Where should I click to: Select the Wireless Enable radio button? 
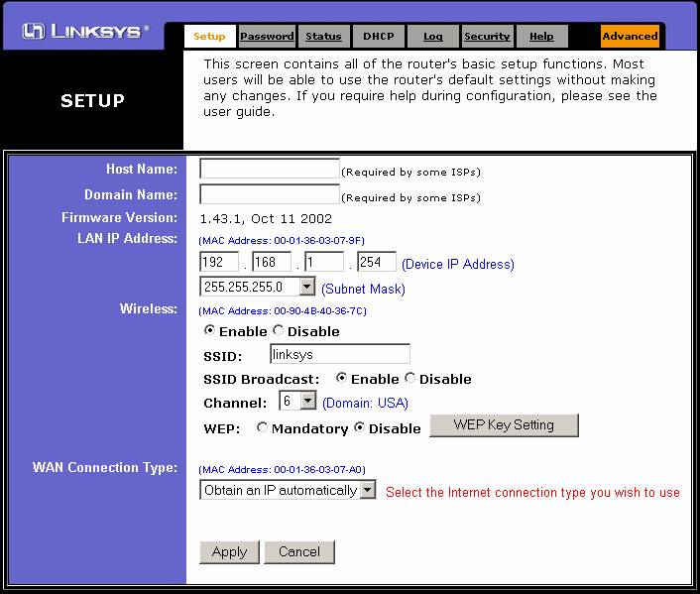[209, 330]
